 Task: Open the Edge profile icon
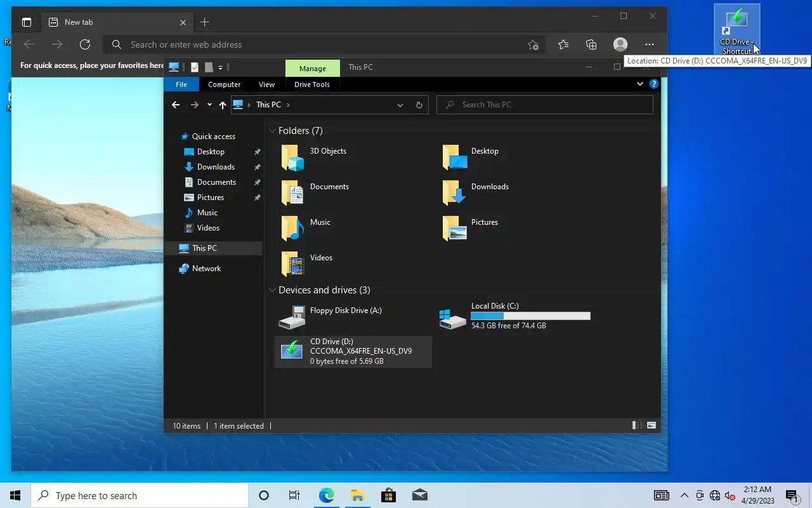[620, 44]
